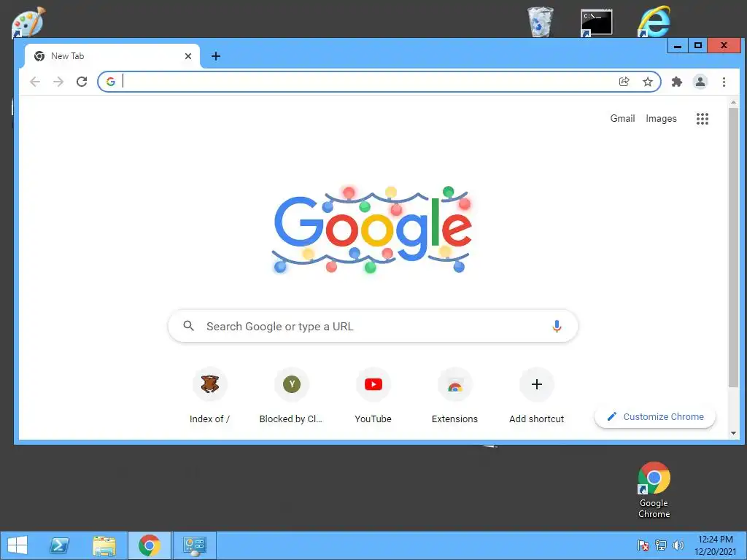The width and height of the screenshot is (747, 560).
Task: Open Server Manager from the taskbar
Action: (x=194, y=545)
